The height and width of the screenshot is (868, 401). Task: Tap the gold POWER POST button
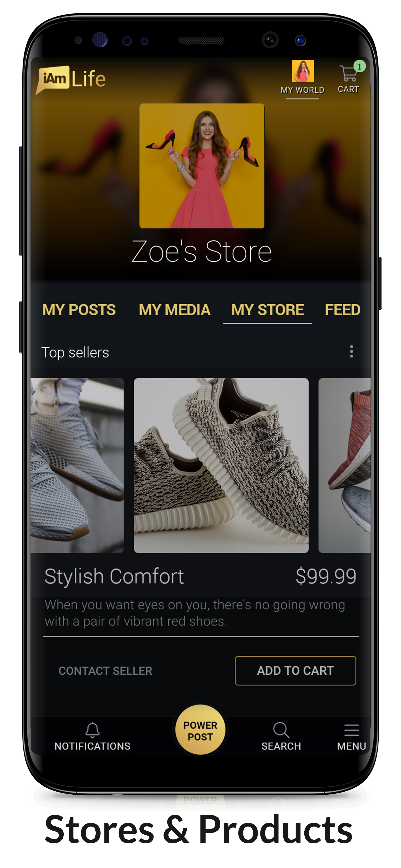coord(200,730)
